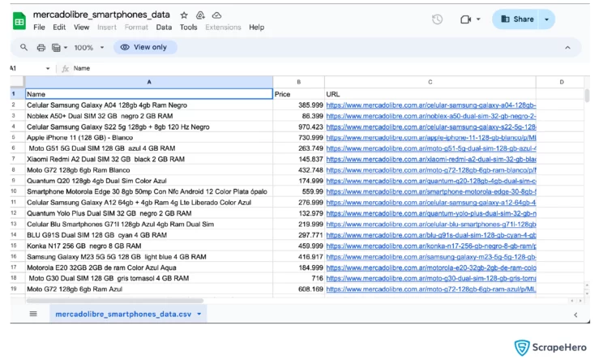603x364 pixels.
Task: Open the Edit menu
Action: pos(59,28)
